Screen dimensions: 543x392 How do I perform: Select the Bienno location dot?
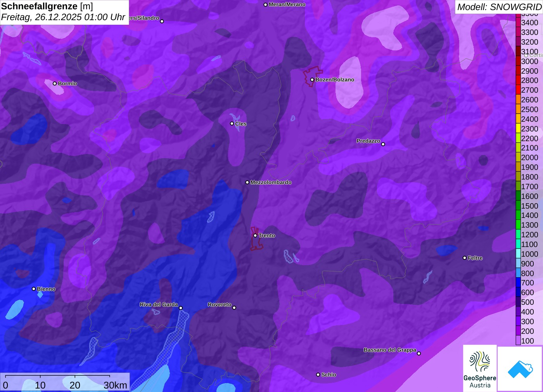[x=34, y=289]
